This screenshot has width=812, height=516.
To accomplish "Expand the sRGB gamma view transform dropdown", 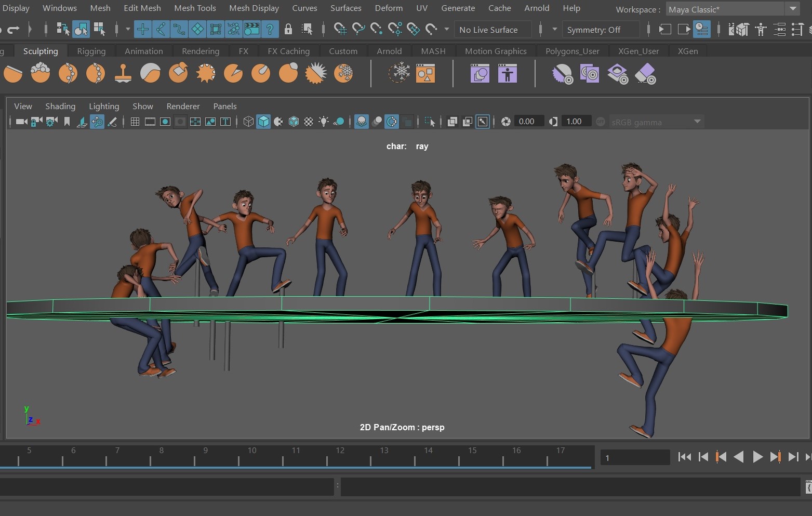I will tap(656, 122).
